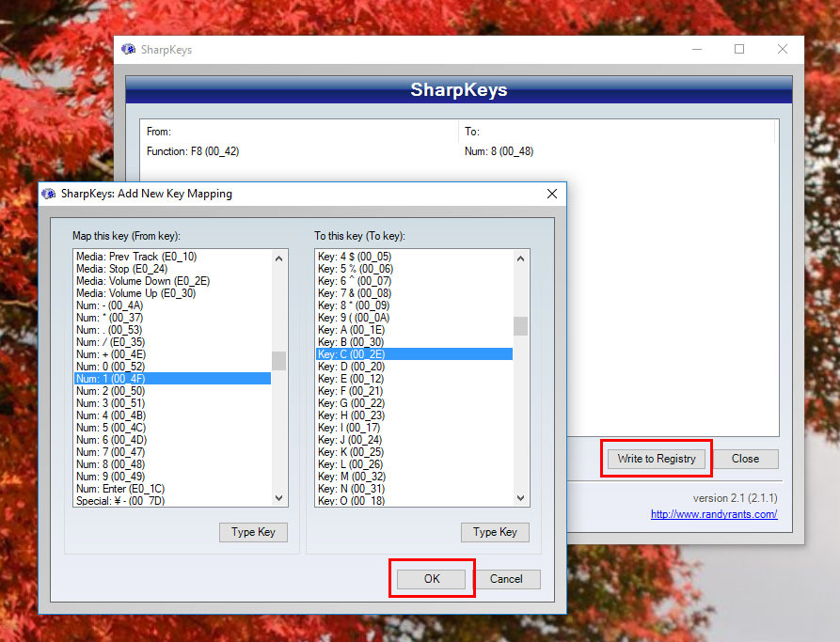This screenshot has height=642, width=840.
Task: Cancel the new key mapping dialog
Action: point(506,579)
